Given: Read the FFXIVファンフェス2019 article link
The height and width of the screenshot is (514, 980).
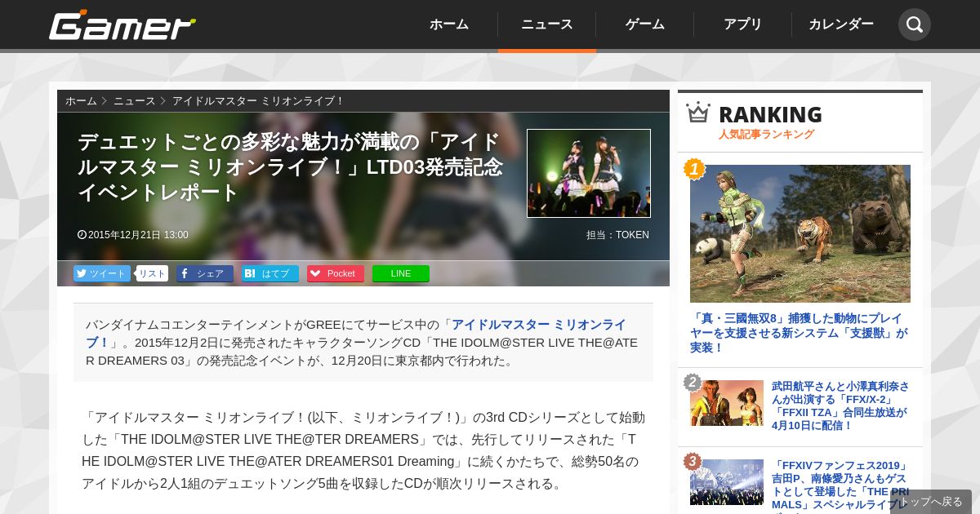Looking at the screenshot, I should pos(841,485).
